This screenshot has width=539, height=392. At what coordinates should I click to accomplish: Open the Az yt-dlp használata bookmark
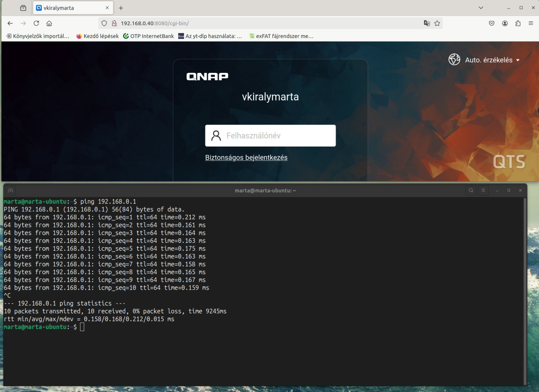coord(210,36)
